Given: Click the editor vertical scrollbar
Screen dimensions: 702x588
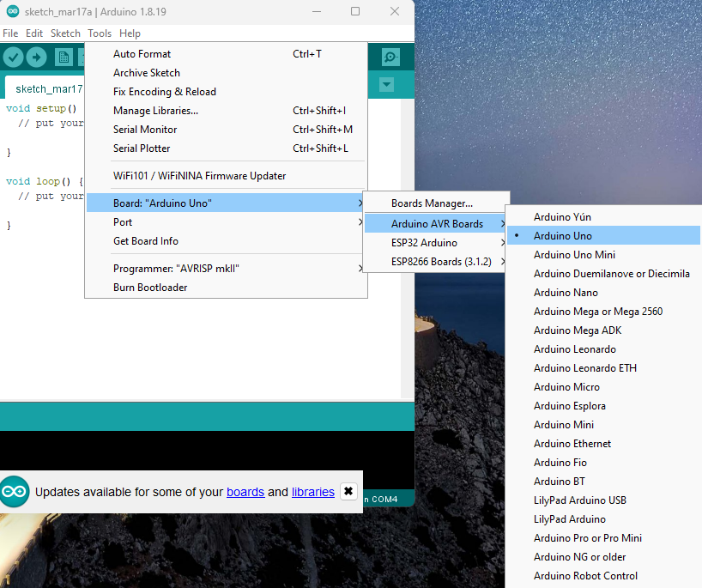Looking at the screenshot, I should coord(407,249).
